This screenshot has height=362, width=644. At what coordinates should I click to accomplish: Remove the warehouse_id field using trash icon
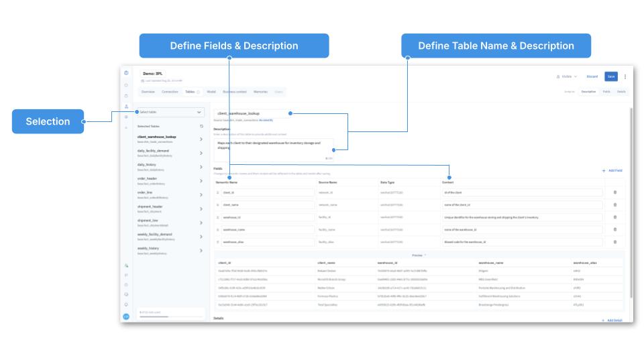pyautogui.click(x=615, y=217)
